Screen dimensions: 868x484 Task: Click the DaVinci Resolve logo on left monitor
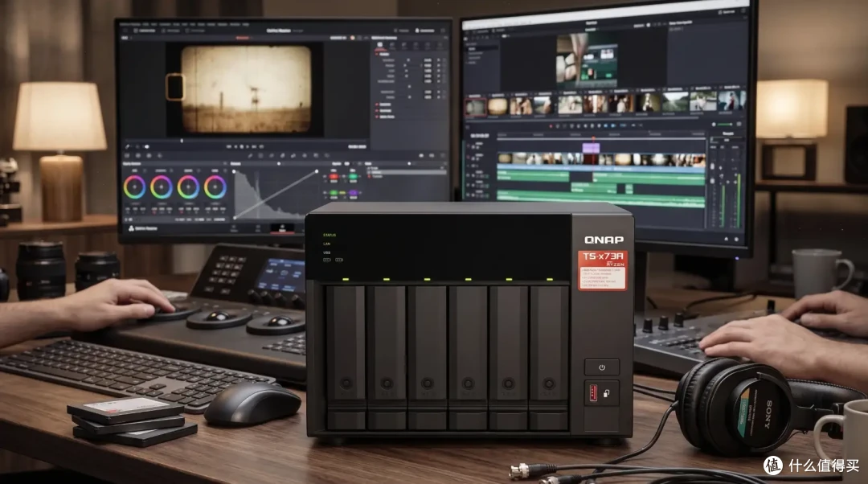[132, 228]
